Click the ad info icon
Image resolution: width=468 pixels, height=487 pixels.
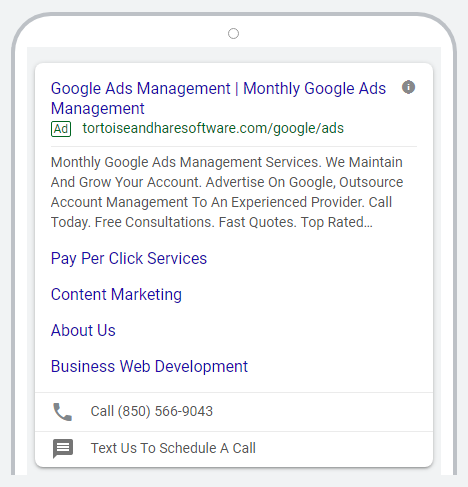[408, 87]
